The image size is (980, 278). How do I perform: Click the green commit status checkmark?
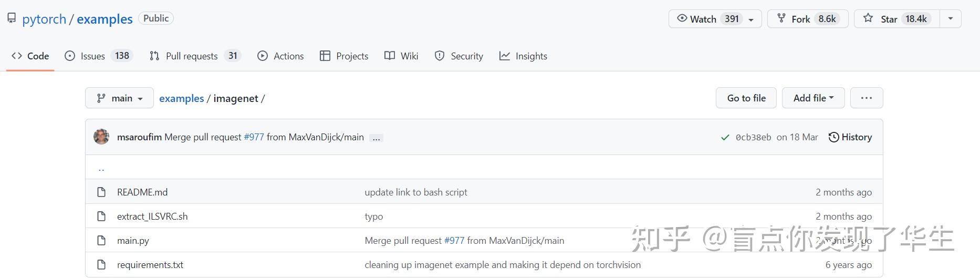click(x=725, y=138)
